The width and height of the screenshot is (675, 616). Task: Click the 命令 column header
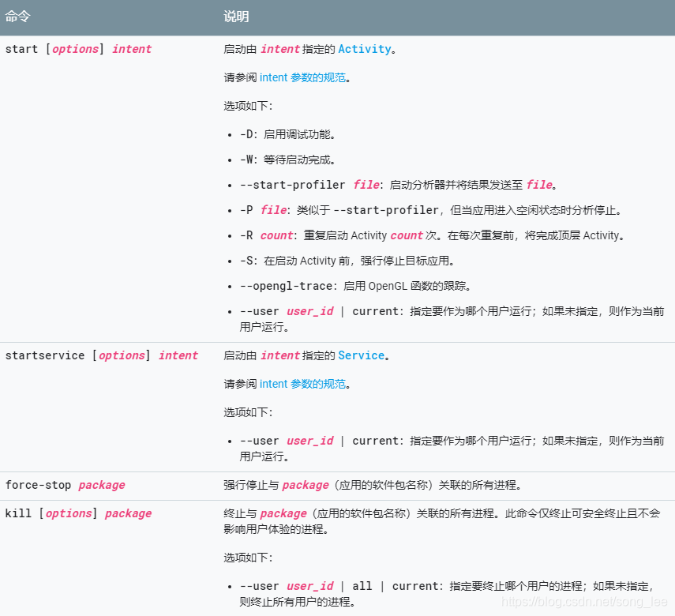(17, 17)
